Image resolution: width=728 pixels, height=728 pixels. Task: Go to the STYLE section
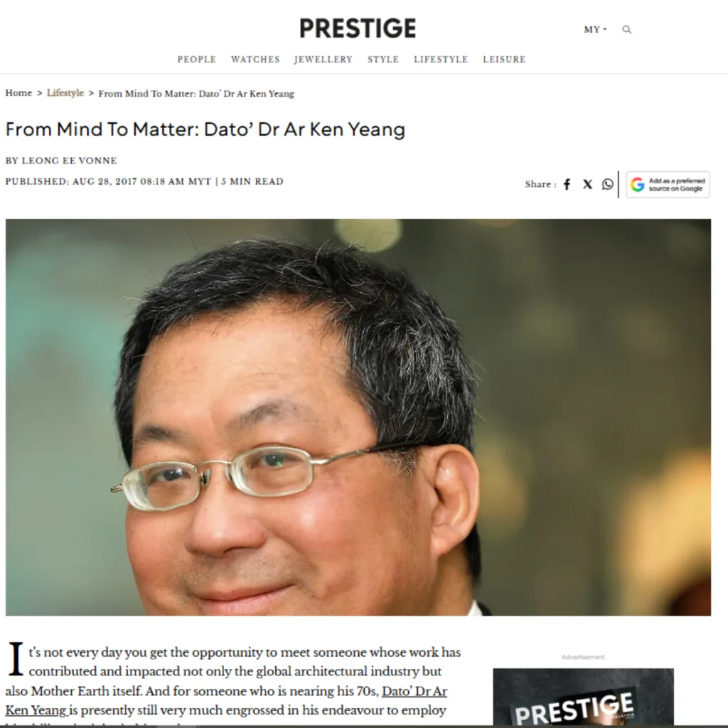(x=383, y=60)
